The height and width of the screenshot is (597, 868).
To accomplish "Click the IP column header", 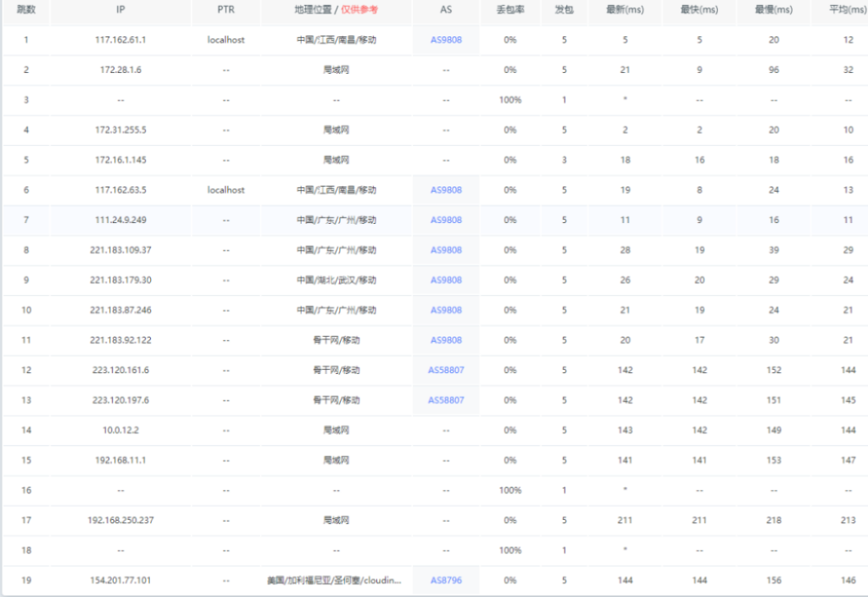I will tap(120, 9).
